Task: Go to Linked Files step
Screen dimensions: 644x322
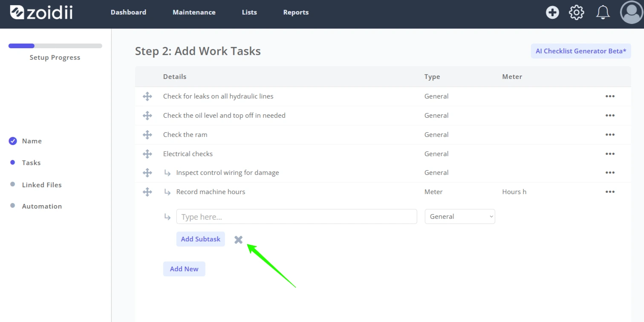Action: coord(42,185)
